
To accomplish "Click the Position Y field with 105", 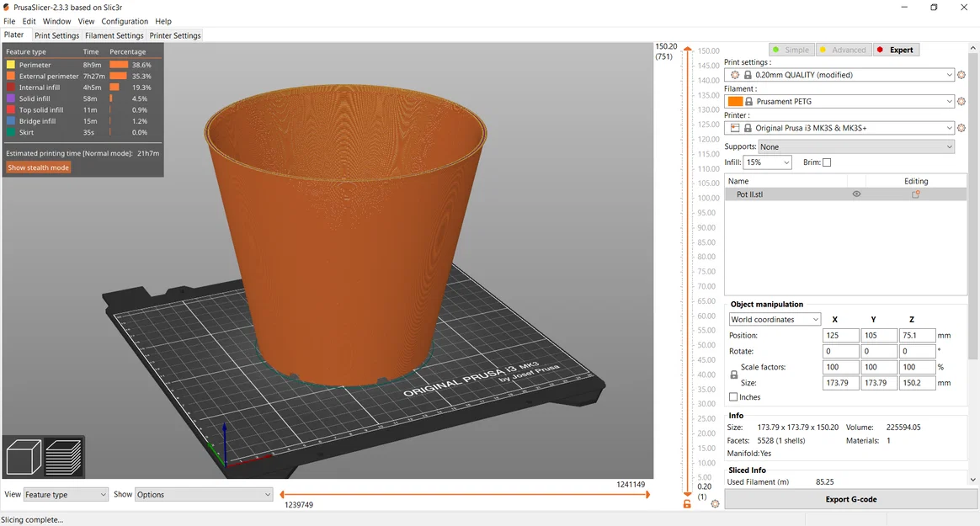I will click(879, 336).
